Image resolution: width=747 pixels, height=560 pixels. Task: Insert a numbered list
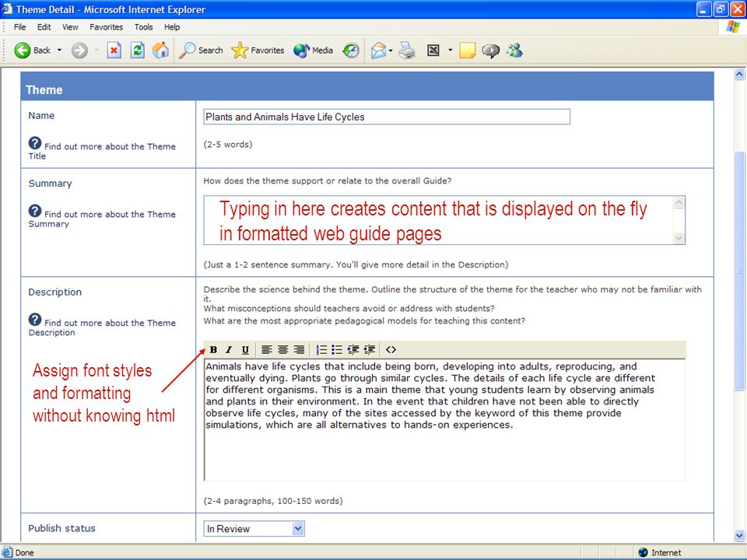(321, 350)
